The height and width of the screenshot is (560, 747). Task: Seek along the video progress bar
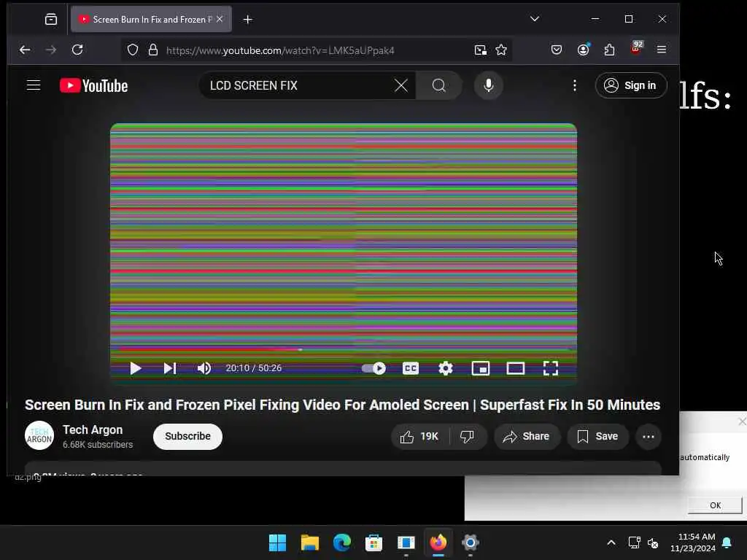tap(343, 349)
